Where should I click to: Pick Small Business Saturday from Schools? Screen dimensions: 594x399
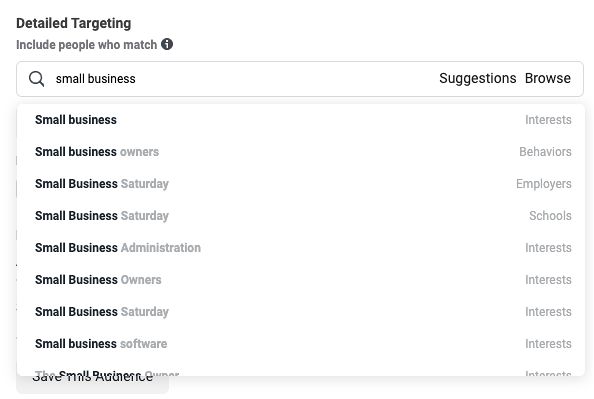[301, 216]
